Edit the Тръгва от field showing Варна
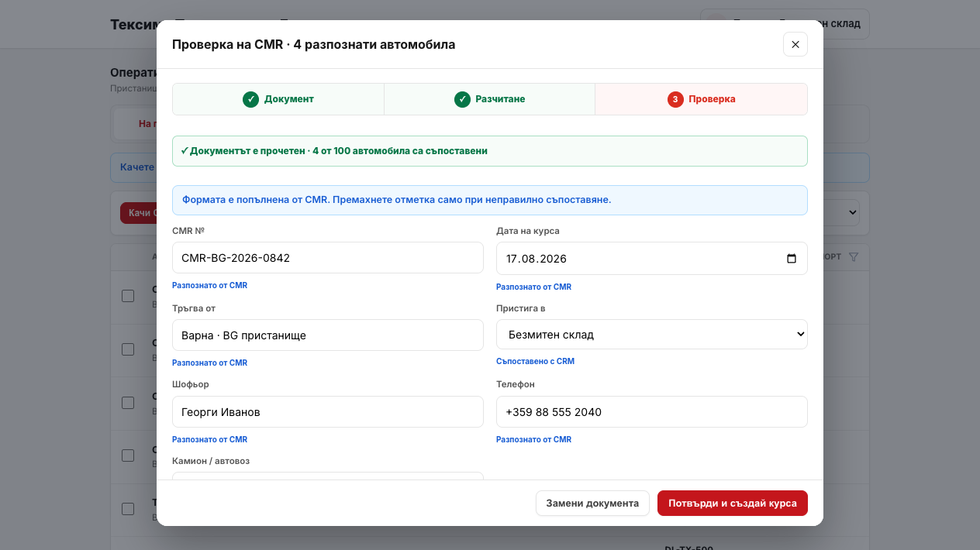Screen dimensions: 980x550 tap(328, 335)
